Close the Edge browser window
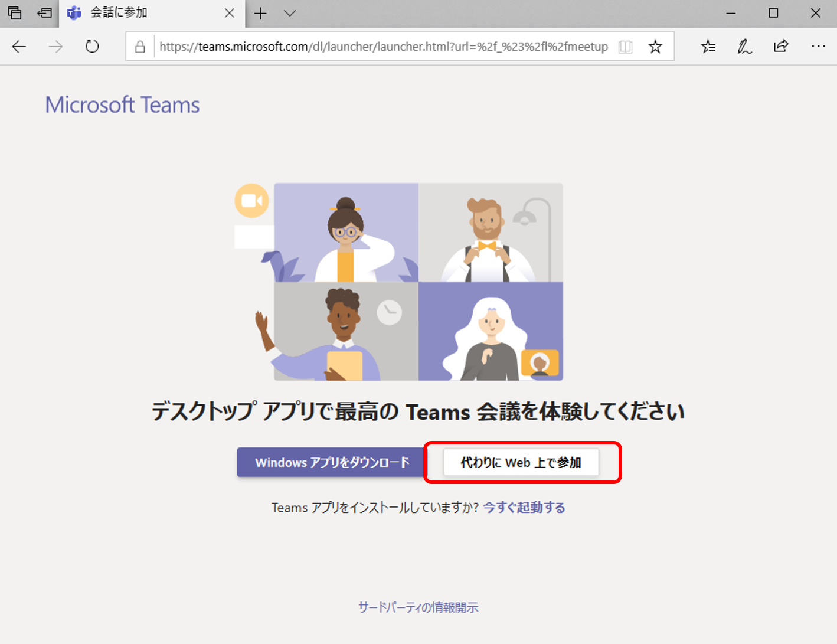 click(816, 13)
